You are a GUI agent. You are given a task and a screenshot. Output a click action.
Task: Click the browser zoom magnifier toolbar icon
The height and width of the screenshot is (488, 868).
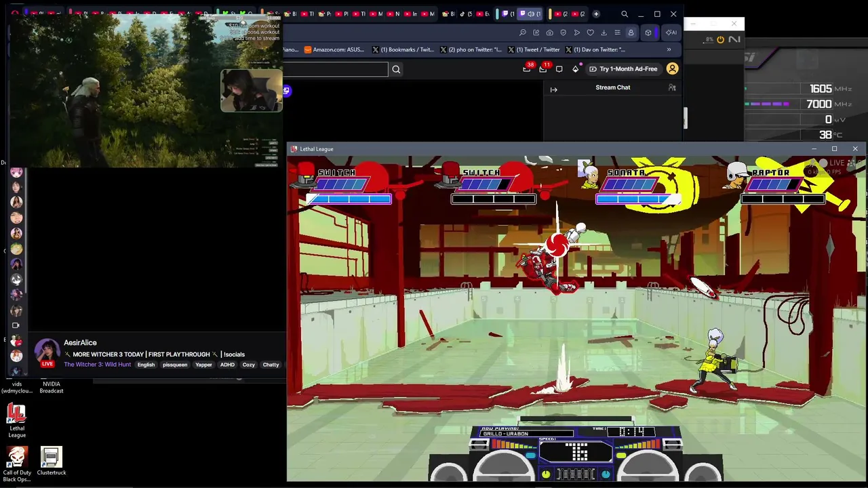[x=523, y=33]
